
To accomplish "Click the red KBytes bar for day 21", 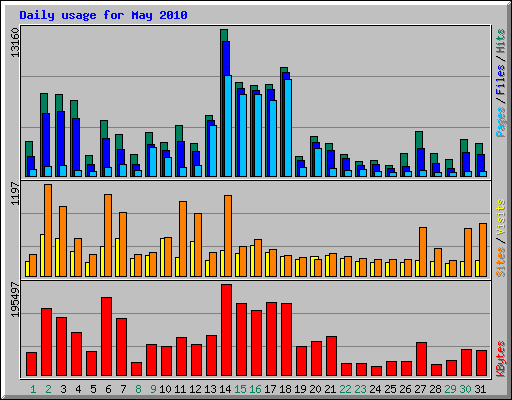I will [x=331, y=356].
